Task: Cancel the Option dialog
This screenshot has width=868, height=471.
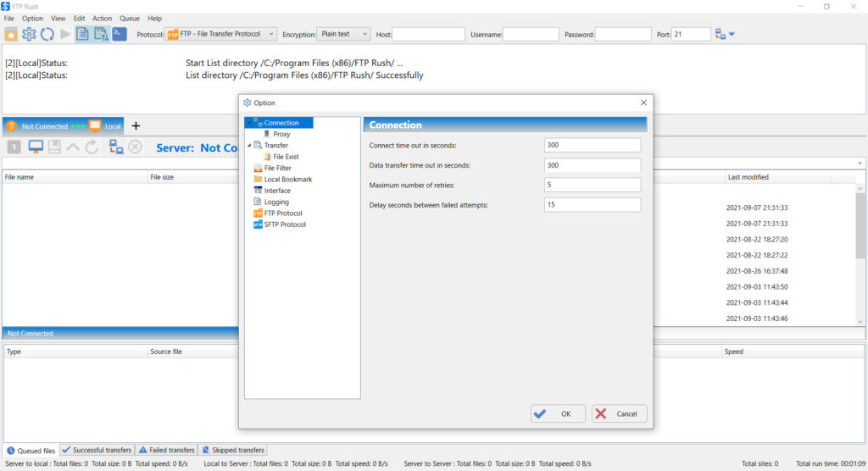Action: [619, 413]
